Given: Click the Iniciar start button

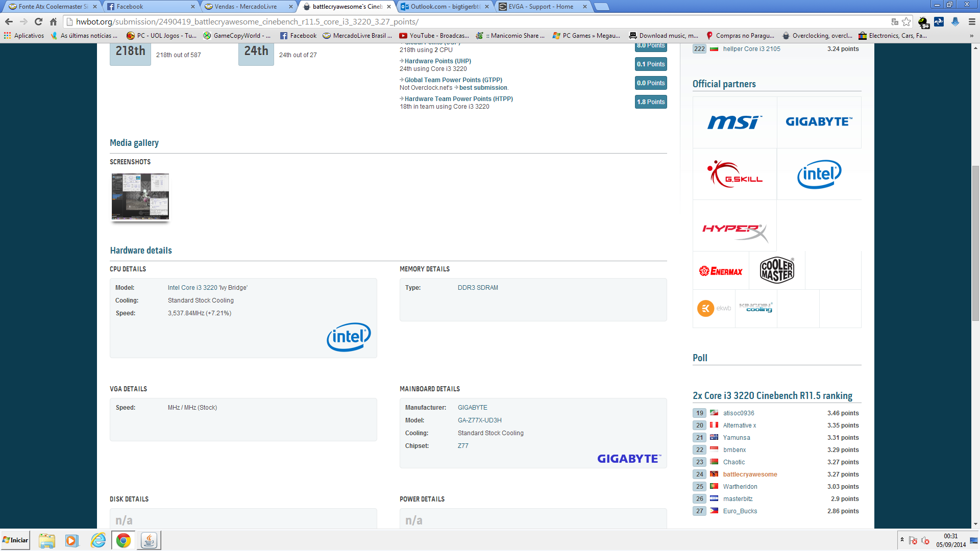Looking at the screenshot, I should [x=15, y=540].
